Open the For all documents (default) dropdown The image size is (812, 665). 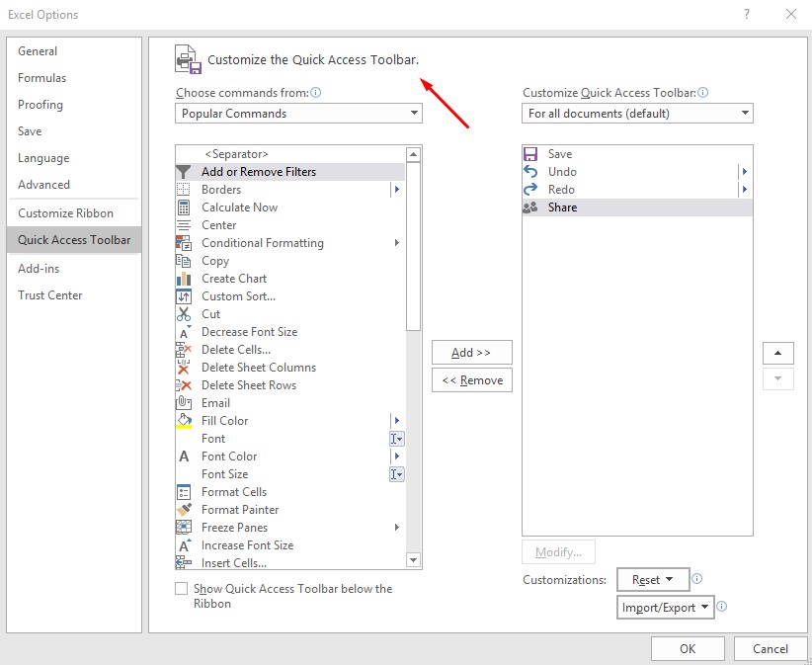(x=637, y=114)
